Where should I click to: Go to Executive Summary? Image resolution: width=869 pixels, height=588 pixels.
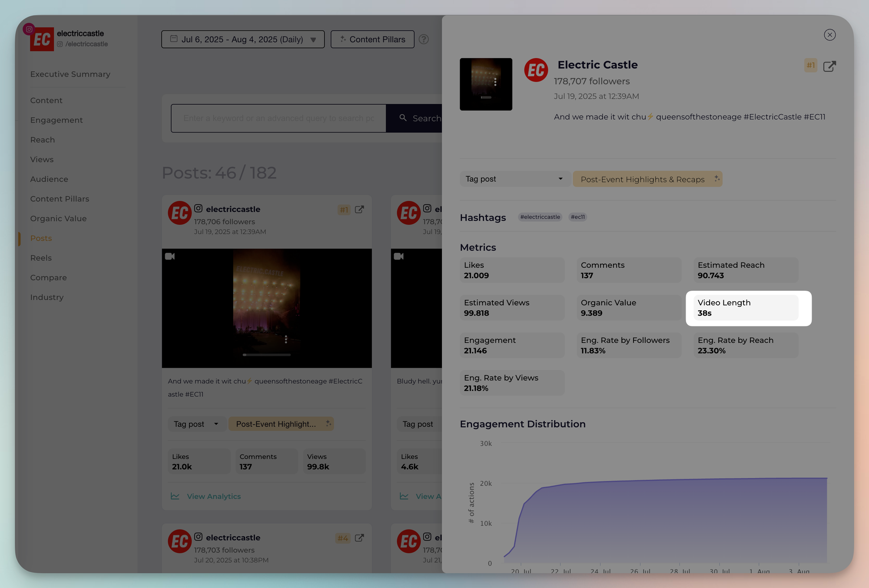click(70, 74)
